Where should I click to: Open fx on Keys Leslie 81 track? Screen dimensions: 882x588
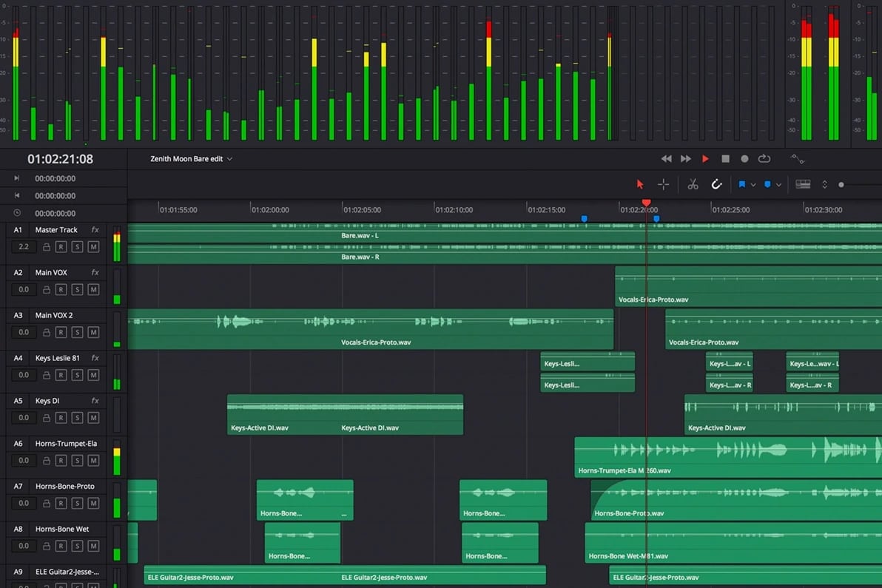pyautogui.click(x=95, y=358)
